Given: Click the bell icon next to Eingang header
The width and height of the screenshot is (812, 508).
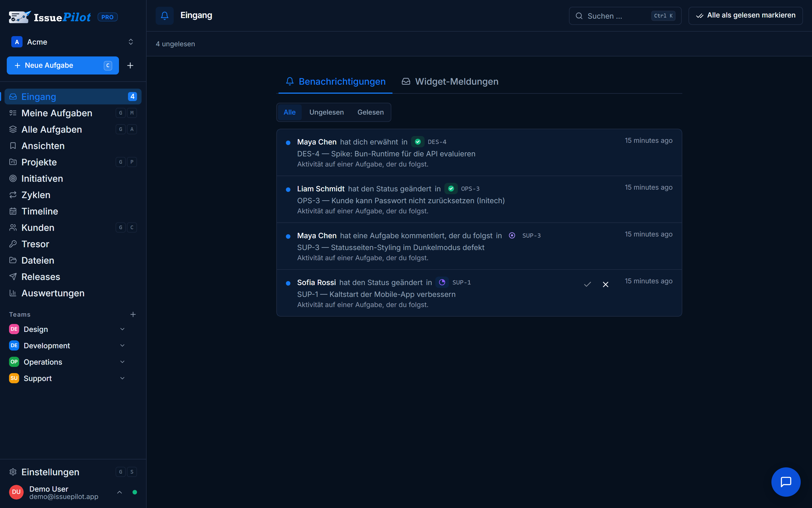Looking at the screenshot, I should tap(164, 16).
